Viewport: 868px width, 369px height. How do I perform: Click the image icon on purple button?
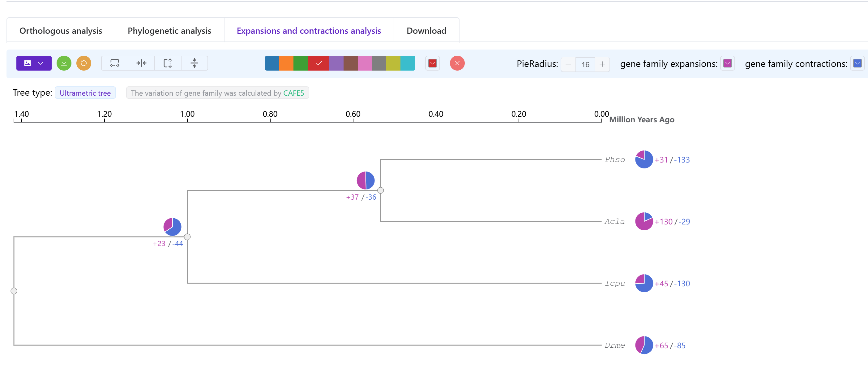tap(28, 63)
